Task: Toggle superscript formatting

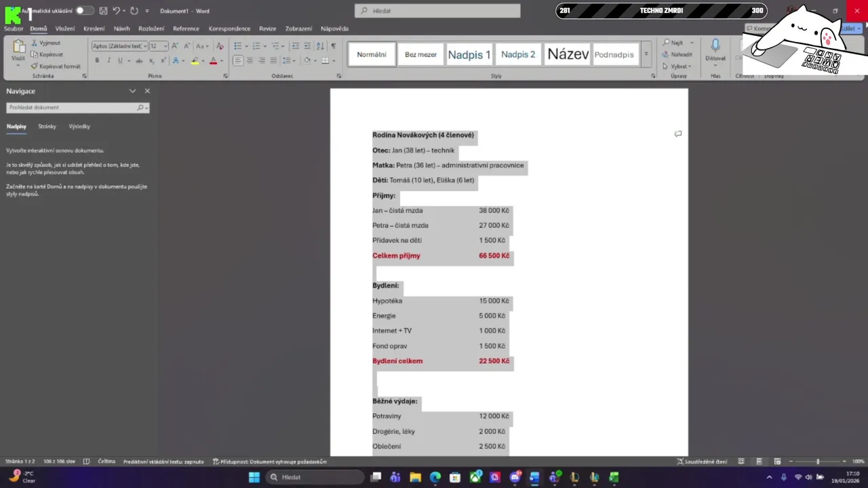Action: point(163,60)
